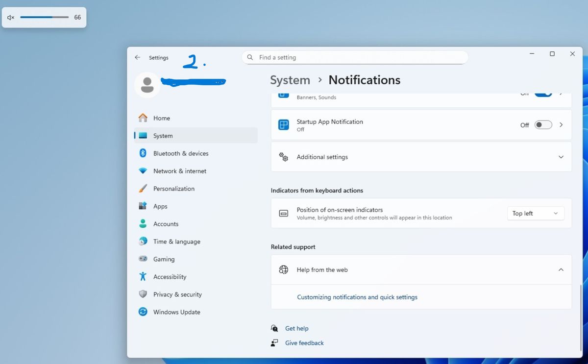Click the Windows Update sync icon
The height and width of the screenshot is (364, 588).
(x=143, y=312)
